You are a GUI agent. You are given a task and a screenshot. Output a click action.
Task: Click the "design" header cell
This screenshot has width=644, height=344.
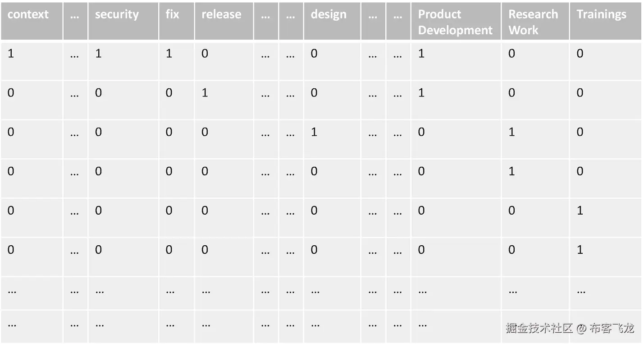(329, 14)
